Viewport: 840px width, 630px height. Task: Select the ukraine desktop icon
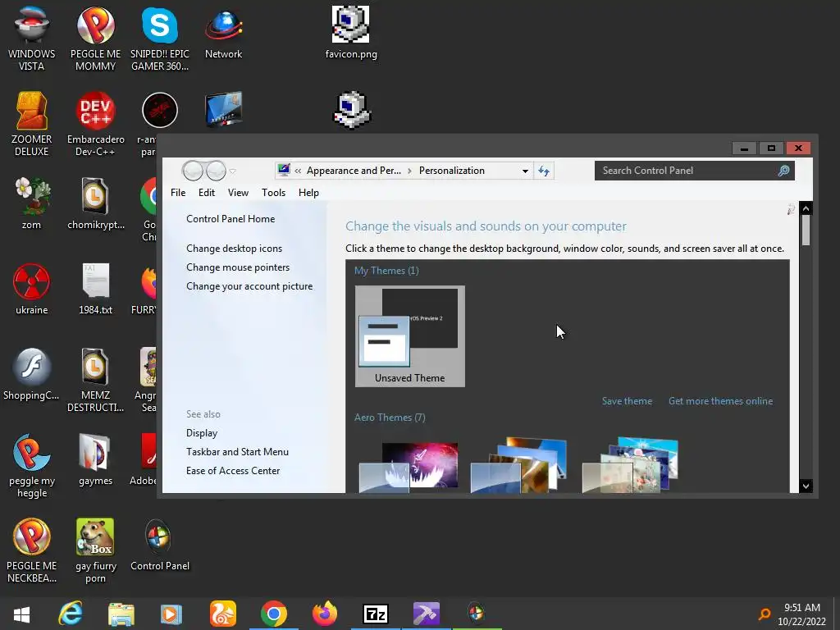tap(32, 289)
